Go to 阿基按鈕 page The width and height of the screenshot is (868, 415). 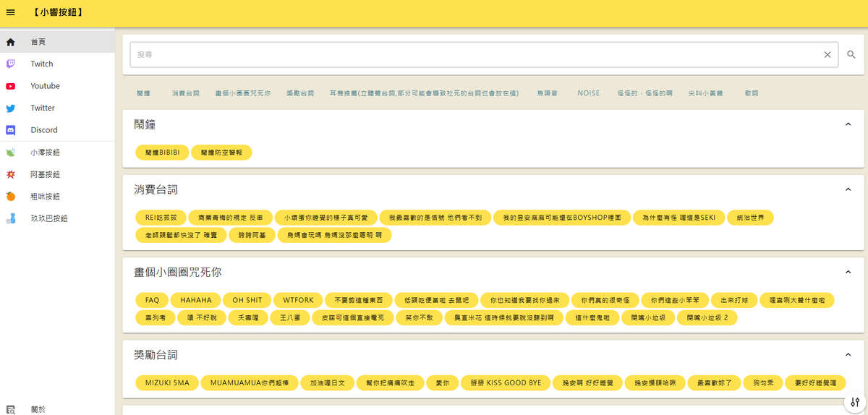[x=57, y=174]
